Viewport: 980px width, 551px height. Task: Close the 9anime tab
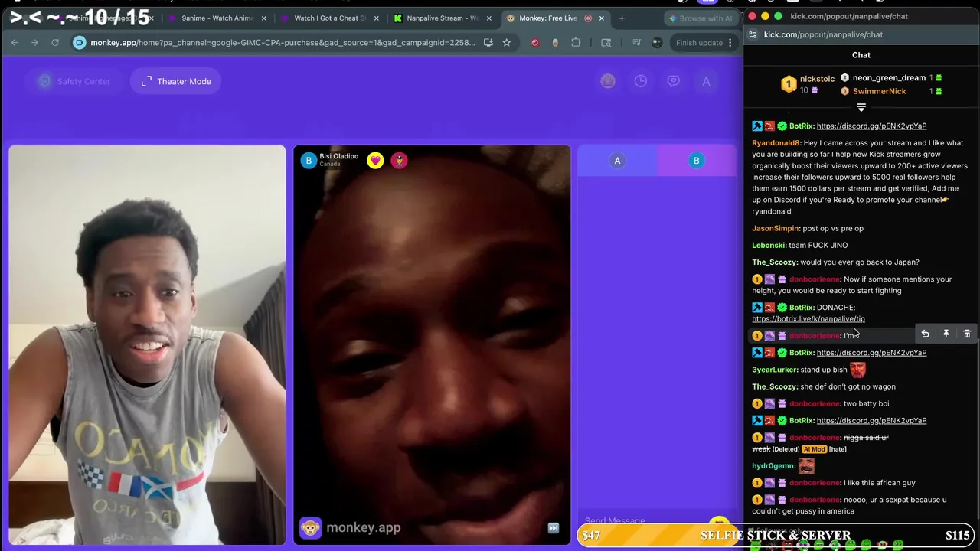(x=264, y=18)
